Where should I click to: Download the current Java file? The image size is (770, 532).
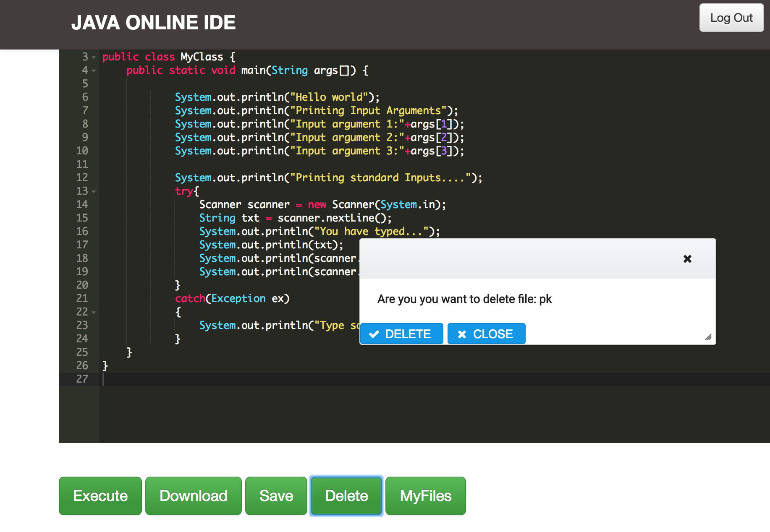pos(194,496)
